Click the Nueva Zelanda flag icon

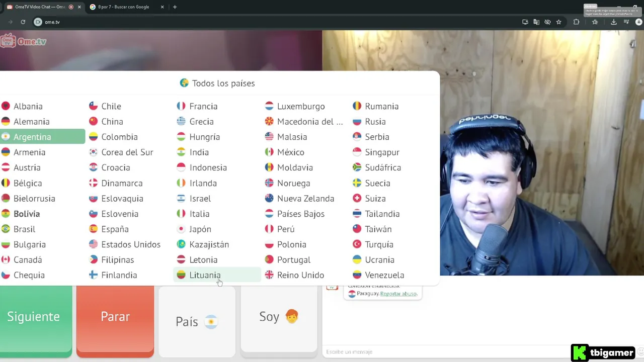tap(269, 199)
